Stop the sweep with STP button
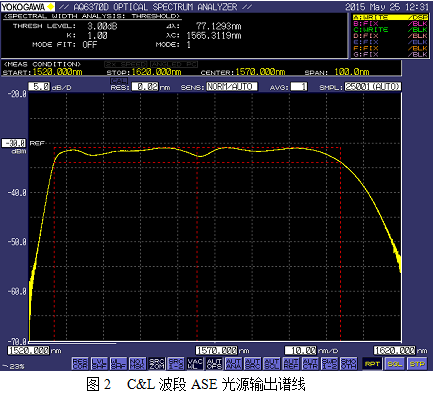The image size is (433, 397). pos(417,364)
